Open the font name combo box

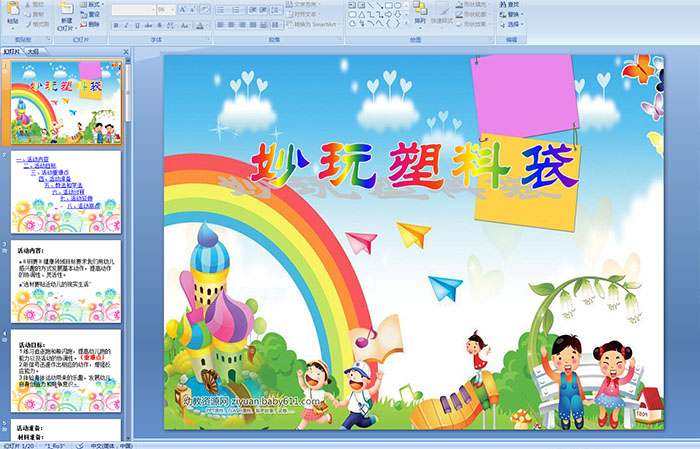pyautogui.click(x=133, y=10)
